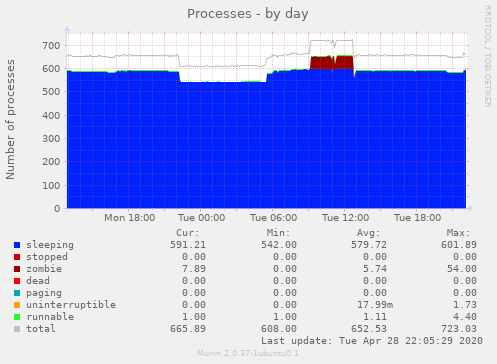The image size is (497, 364).
Task: Select the 'runnable' legend label
Action: click(x=50, y=317)
